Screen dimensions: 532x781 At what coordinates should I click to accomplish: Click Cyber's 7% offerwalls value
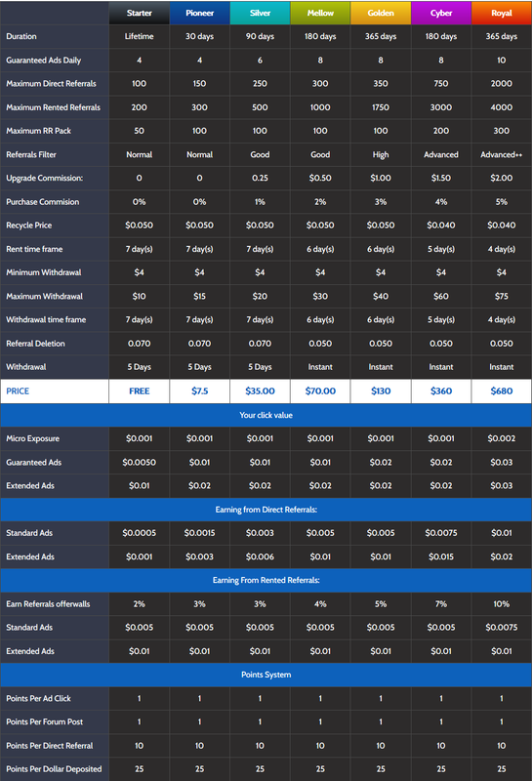[441, 604]
